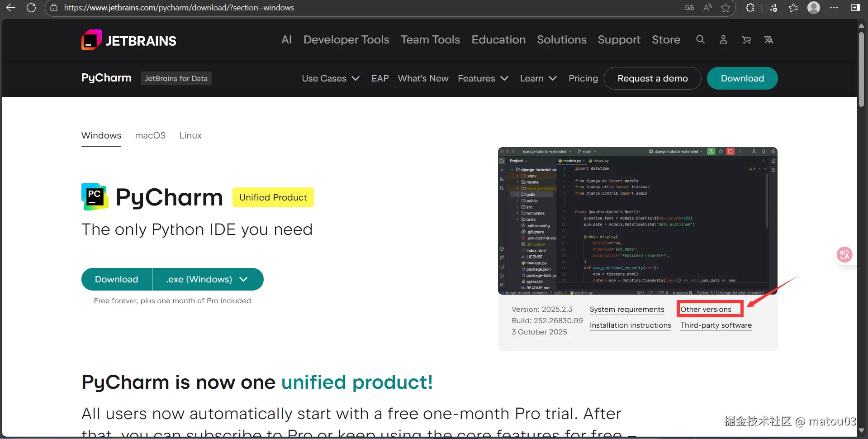This screenshot has height=439, width=868.
Task: Click The only Python IDE you need tagline
Action: [x=197, y=230]
